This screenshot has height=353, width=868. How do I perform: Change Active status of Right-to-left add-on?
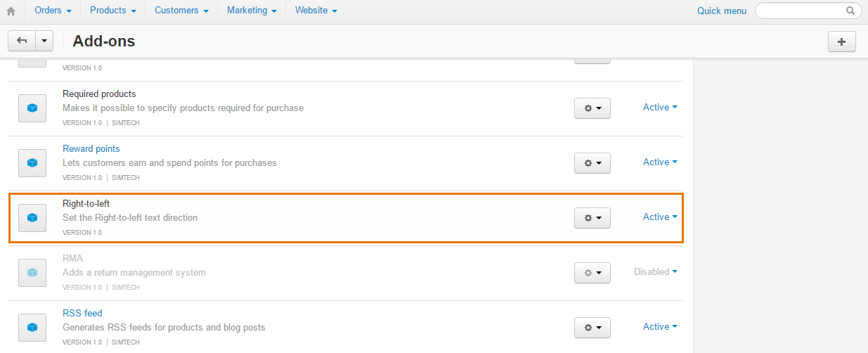tap(660, 217)
